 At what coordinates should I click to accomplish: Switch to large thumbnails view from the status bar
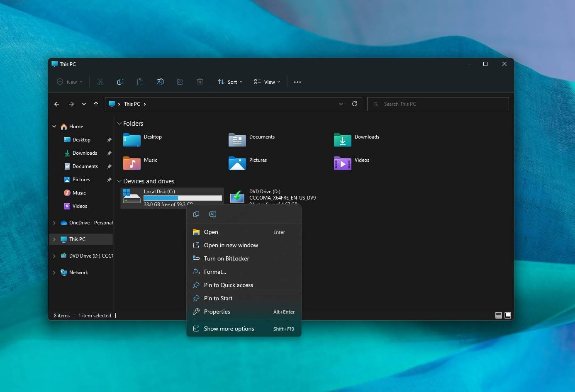pyautogui.click(x=508, y=315)
